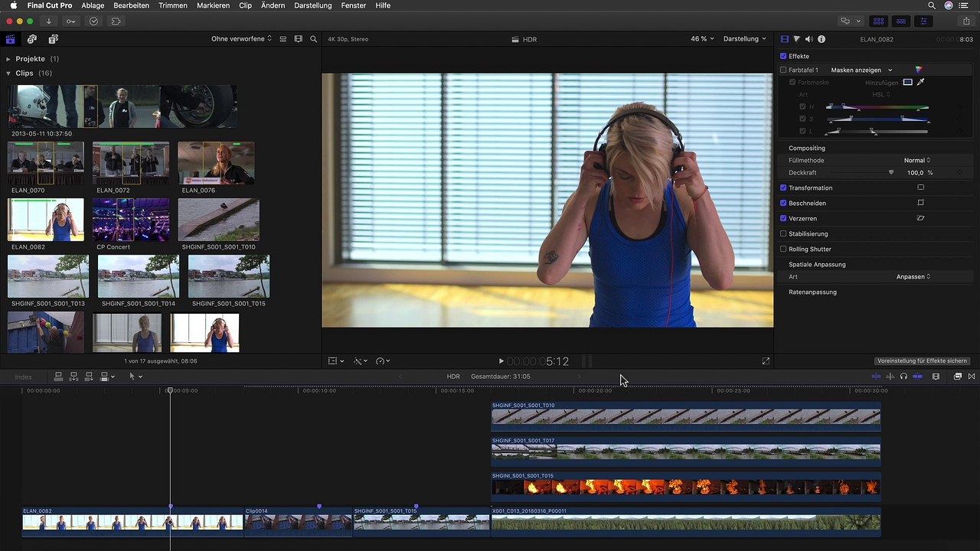Image resolution: width=980 pixels, height=551 pixels.
Task: Enable the Rolling Shutter checkbox
Action: [783, 249]
